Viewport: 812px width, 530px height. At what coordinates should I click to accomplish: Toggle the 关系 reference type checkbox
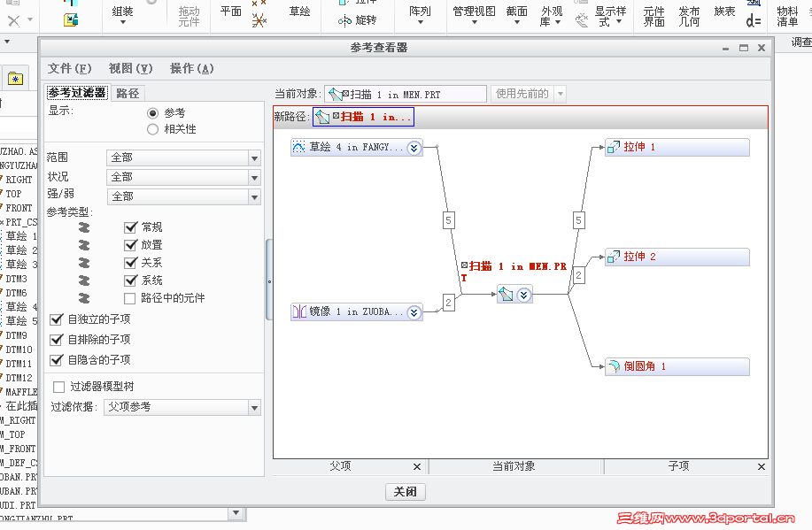click(130, 263)
